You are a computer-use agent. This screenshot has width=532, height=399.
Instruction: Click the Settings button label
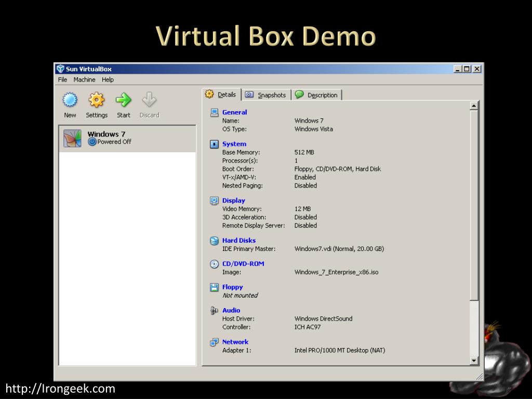[x=96, y=115]
